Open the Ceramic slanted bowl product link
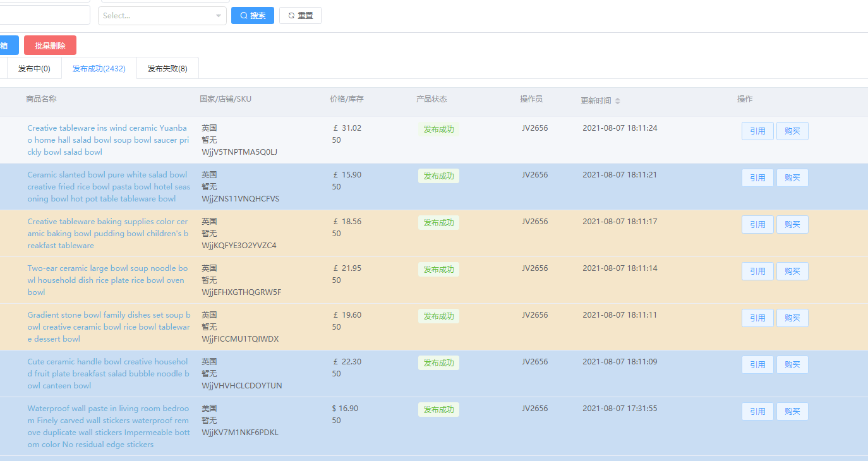The image size is (868, 461). point(106,186)
